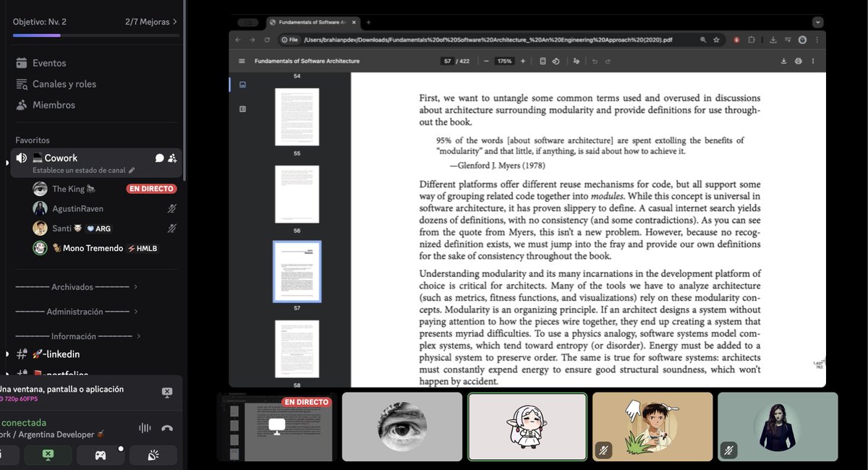The width and height of the screenshot is (868, 470).
Task: Stop streaming via the screen-with-X icon
Action: 167,393
